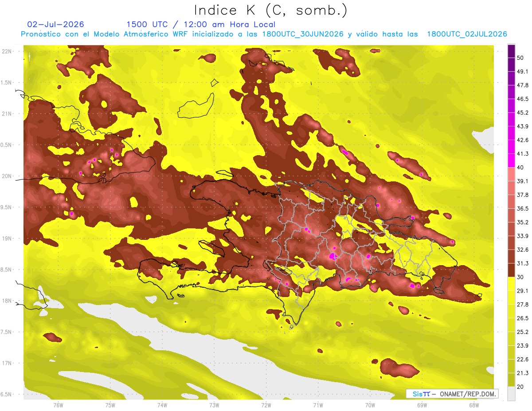Click the "1500 UTC / 12:00 am Hora Local" time label

tap(200, 24)
